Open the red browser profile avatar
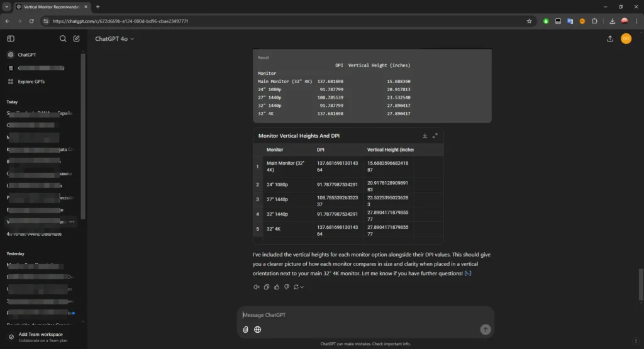The image size is (644, 349). click(625, 21)
